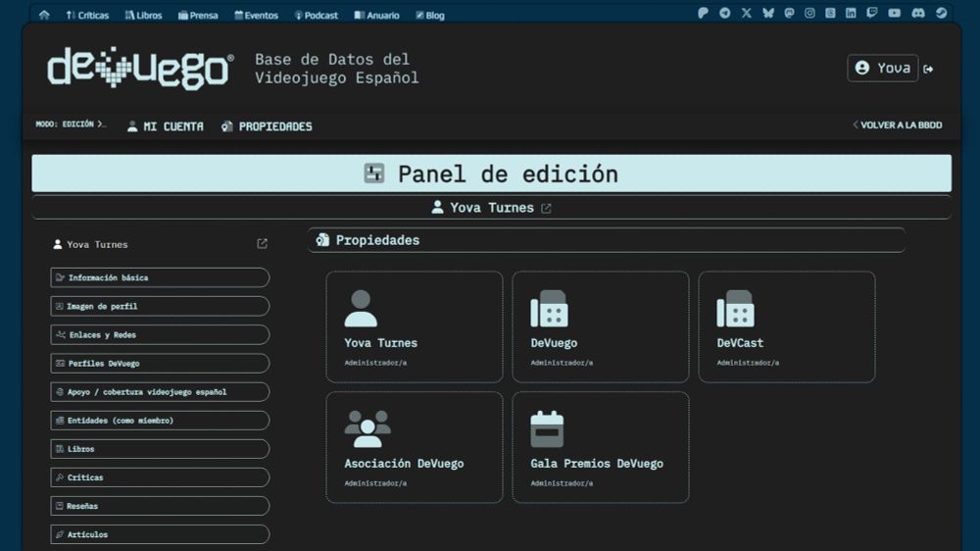Open Entidades (como miembro) section
This screenshot has width=980, height=551.
click(160, 421)
